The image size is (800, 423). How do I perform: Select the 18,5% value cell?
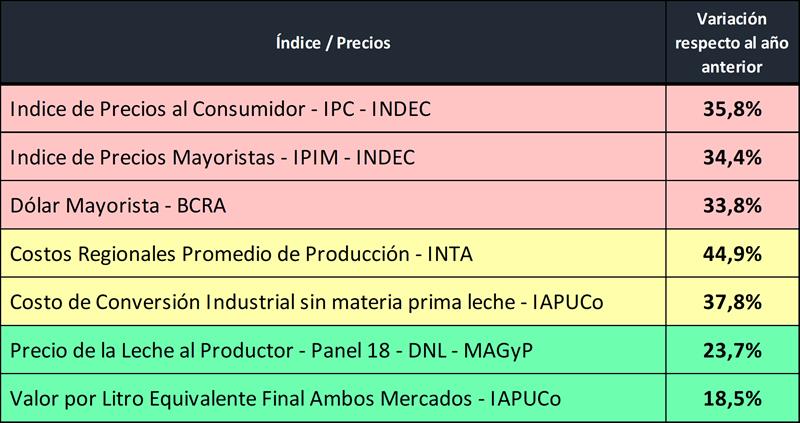tap(731, 399)
